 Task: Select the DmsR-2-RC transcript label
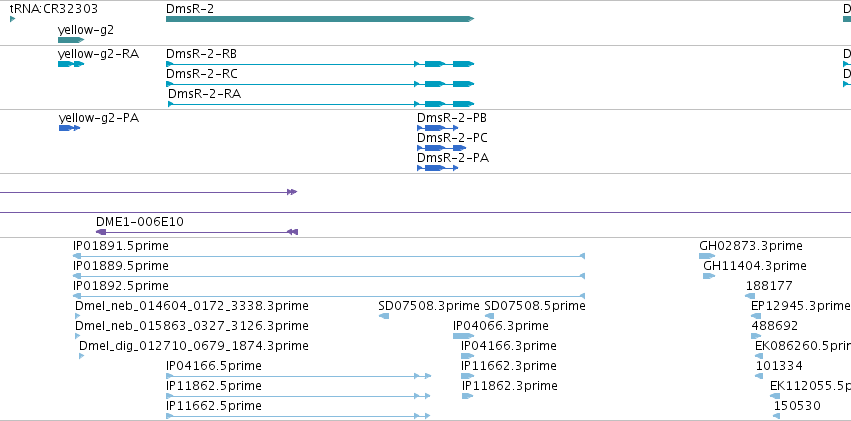[202, 74]
